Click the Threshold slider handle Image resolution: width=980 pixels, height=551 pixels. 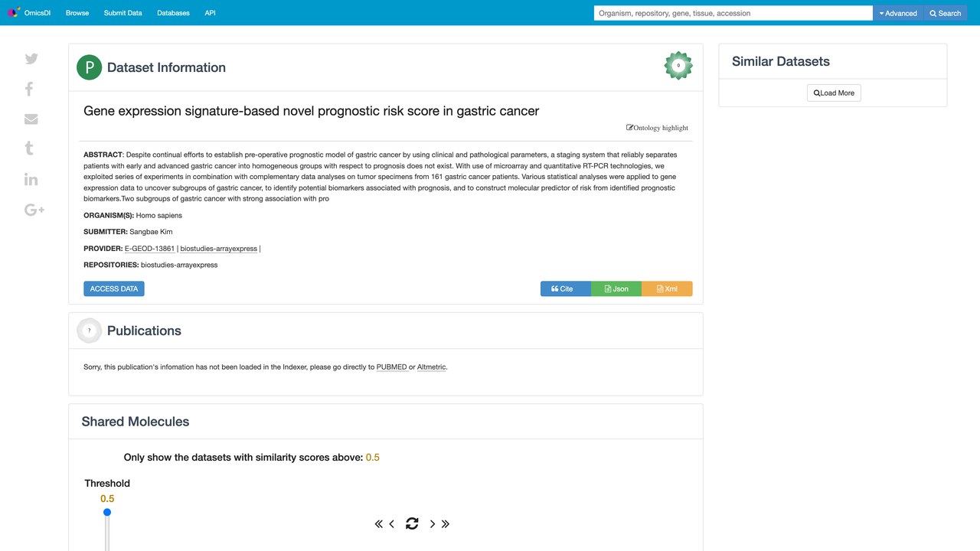pos(107,512)
